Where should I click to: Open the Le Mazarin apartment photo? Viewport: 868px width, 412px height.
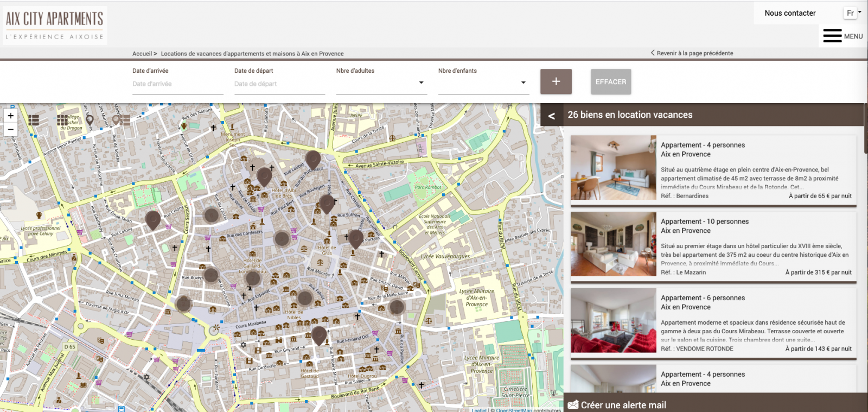click(x=614, y=244)
